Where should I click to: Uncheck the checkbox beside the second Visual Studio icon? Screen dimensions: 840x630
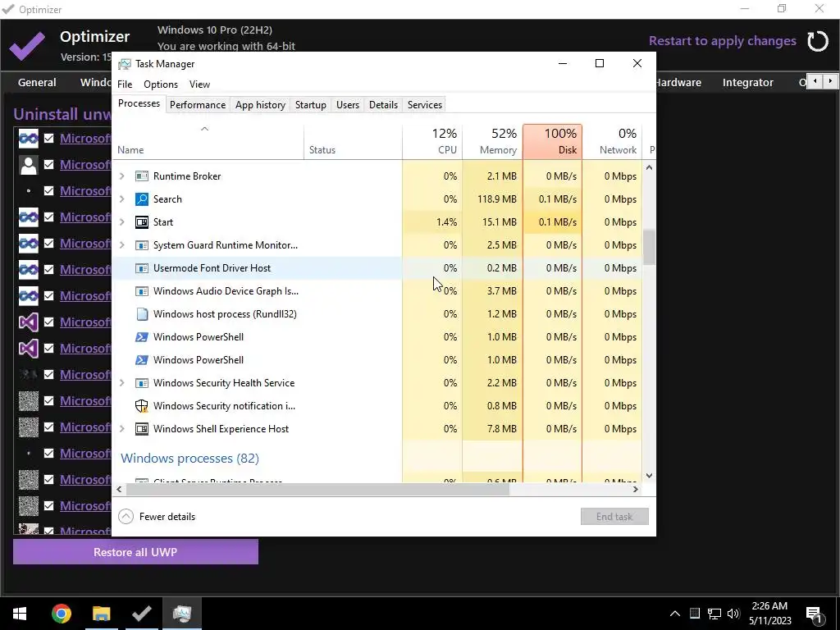[48, 348]
